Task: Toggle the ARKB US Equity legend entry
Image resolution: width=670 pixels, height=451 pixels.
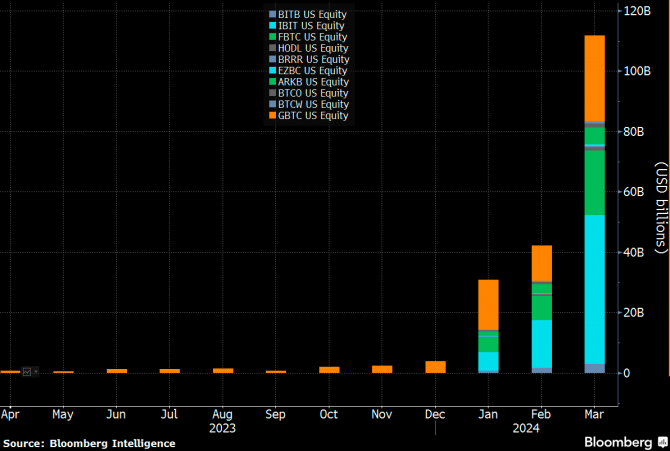Action: pyautogui.click(x=309, y=82)
